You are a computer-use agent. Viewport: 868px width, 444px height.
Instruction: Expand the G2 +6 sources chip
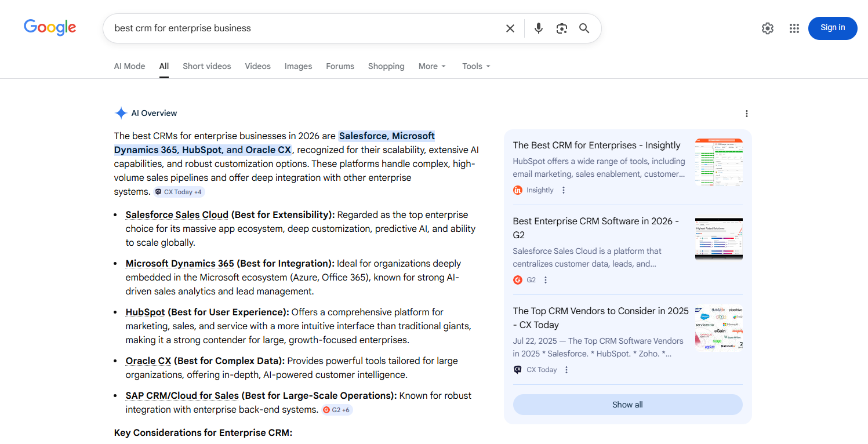pos(337,410)
